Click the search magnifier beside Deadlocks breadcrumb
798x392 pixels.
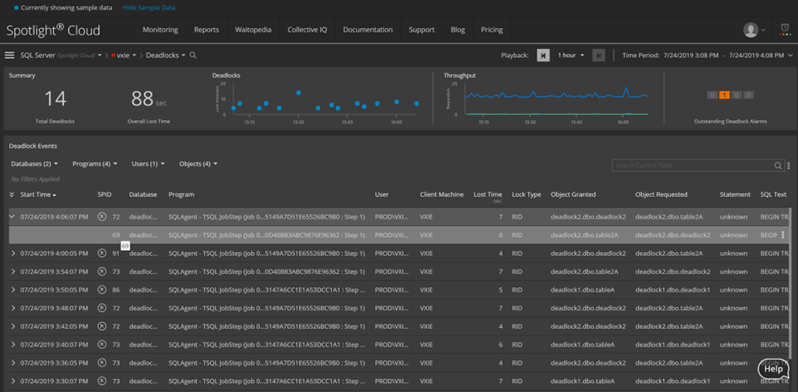click(193, 55)
